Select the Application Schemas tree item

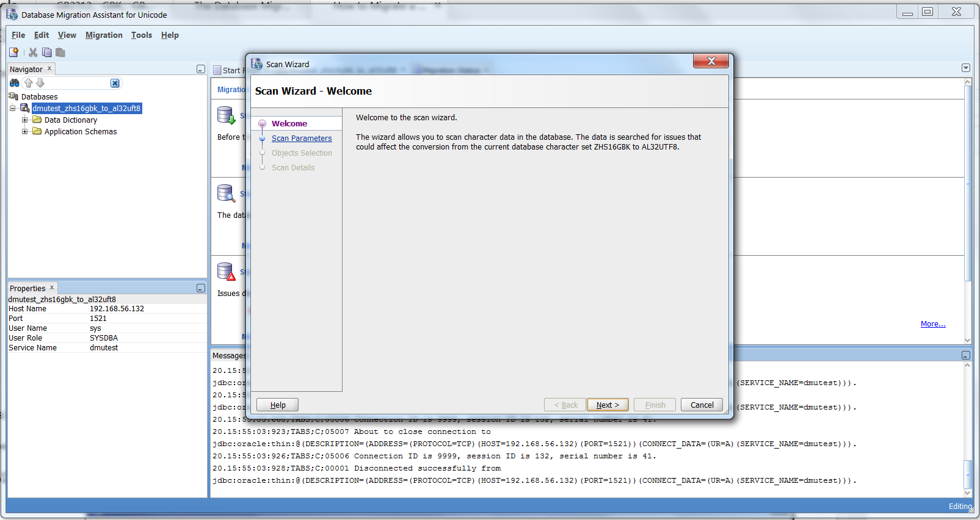[81, 132]
